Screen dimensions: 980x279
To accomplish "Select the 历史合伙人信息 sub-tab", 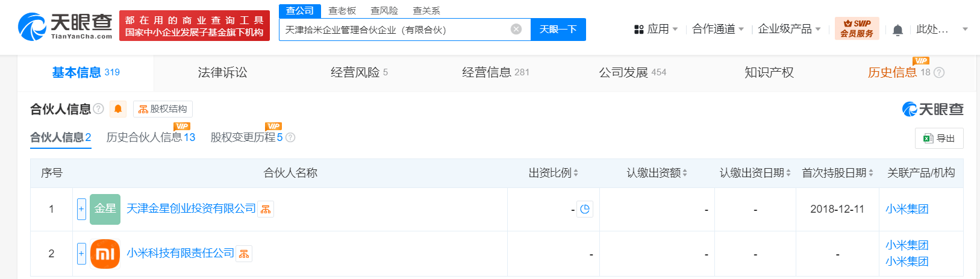I will click(x=151, y=137).
